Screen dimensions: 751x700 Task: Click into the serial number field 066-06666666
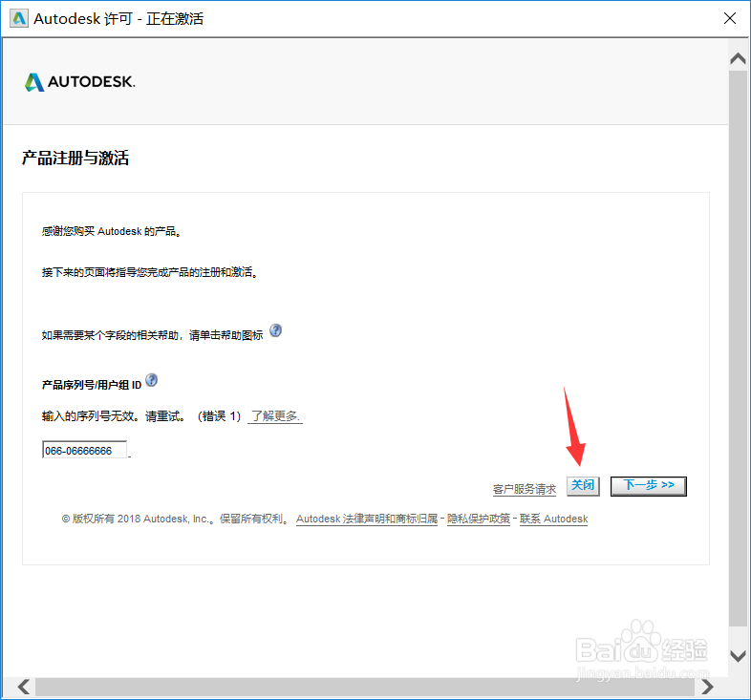pos(84,450)
